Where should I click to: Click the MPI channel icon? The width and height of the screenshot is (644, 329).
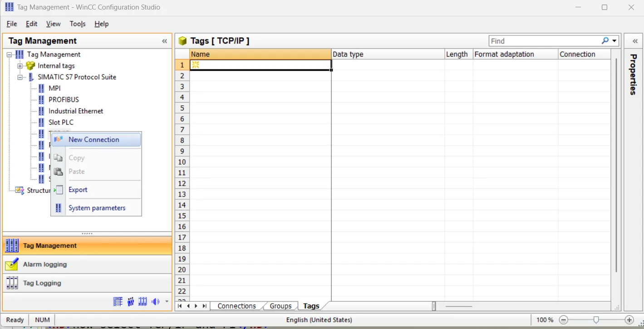pos(42,88)
